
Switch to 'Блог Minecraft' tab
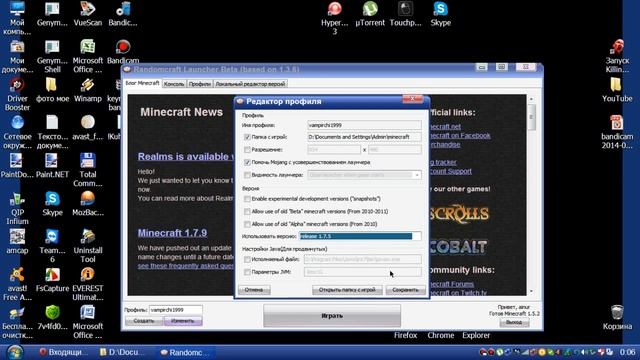pos(142,83)
